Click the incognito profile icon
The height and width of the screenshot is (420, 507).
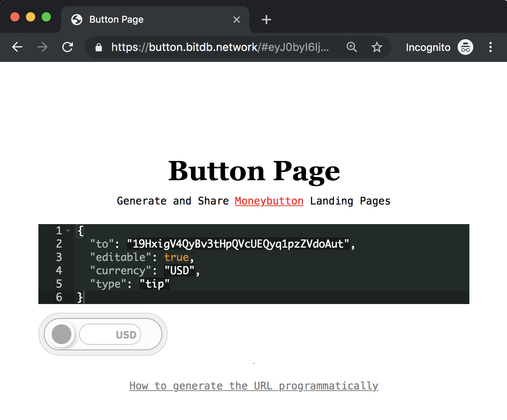click(x=465, y=47)
